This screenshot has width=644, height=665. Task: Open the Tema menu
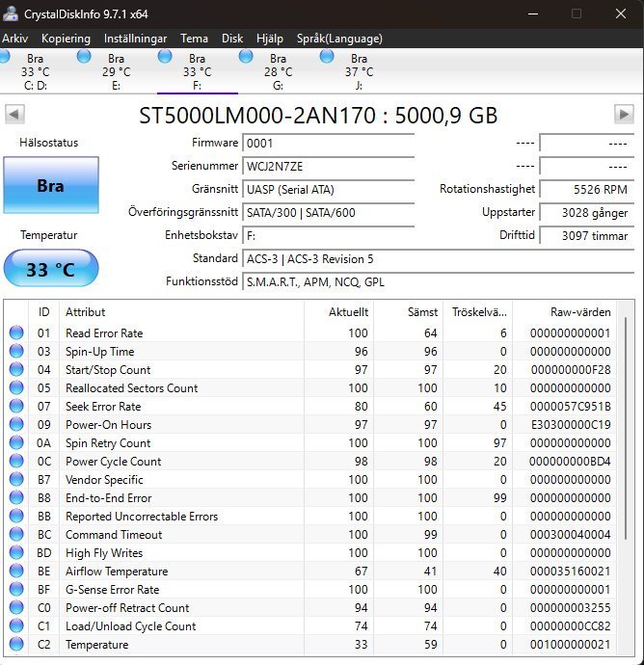pyautogui.click(x=194, y=39)
